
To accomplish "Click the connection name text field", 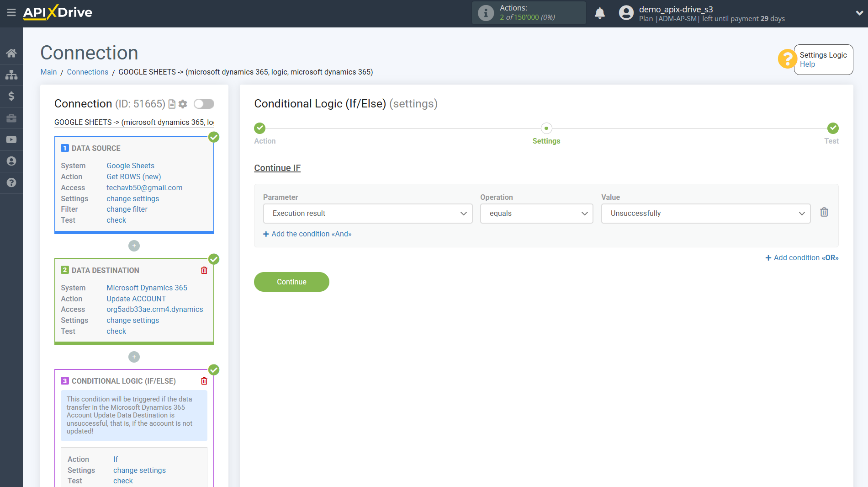I will (x=134, y=122).
